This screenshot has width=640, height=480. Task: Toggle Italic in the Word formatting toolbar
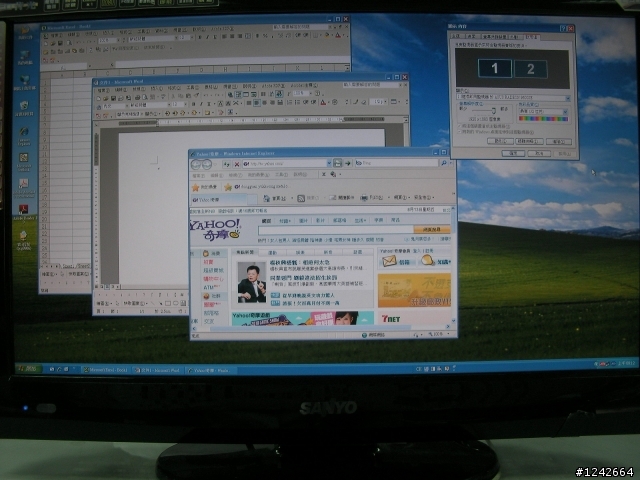[201, 104]
